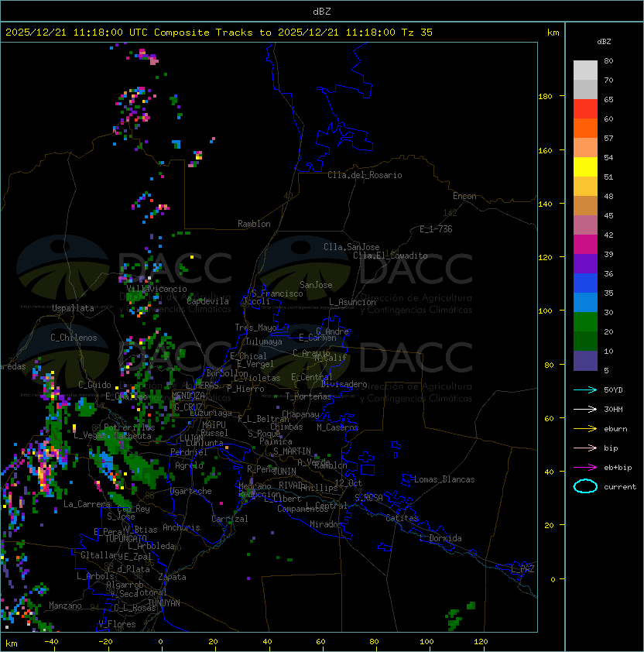The image size is (644, 652).
Task: Pick the red 65 dBZ legend swatch
Action: click(x=585, y=109)
